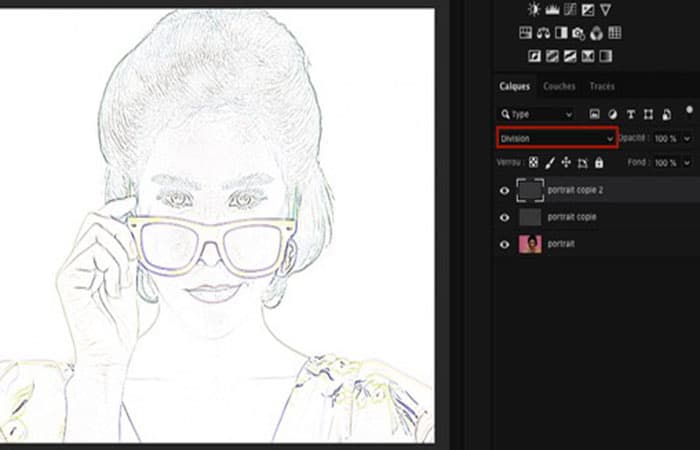This screenshot has width=700, height=450.
Task: Select the 'portrait copie 2' layer thumbnail
Action: pos(530,190)
